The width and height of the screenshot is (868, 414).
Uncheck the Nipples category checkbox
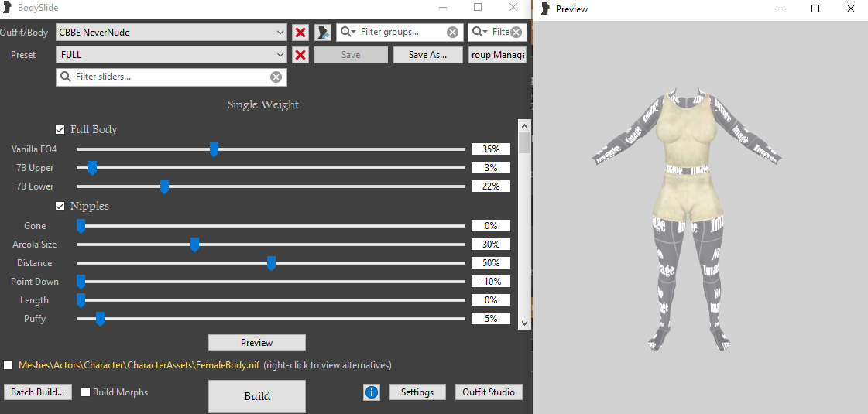60,207
